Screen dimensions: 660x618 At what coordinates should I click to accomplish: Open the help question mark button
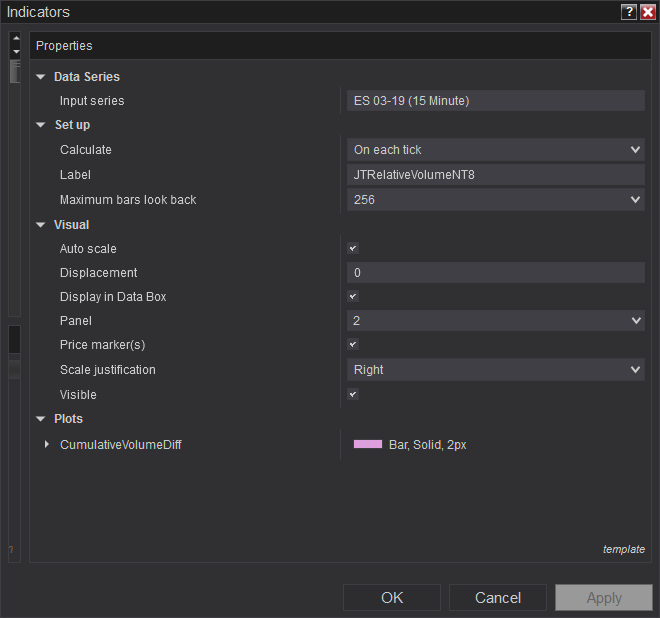pos(628,12)
